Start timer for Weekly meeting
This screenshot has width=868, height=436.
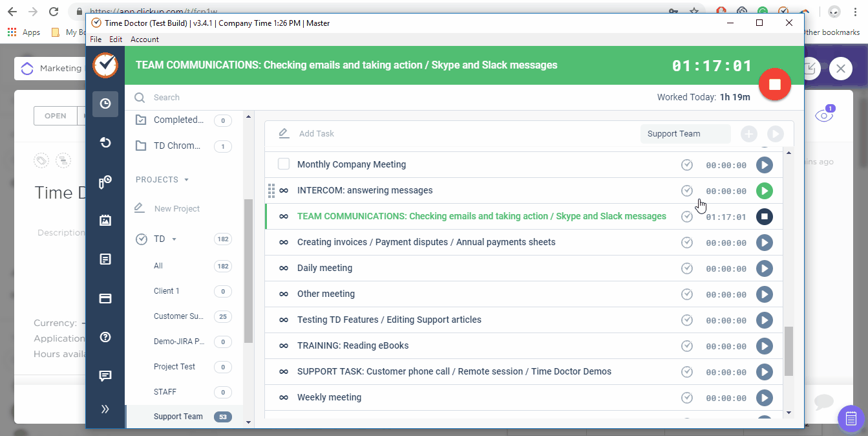(764, 398)
